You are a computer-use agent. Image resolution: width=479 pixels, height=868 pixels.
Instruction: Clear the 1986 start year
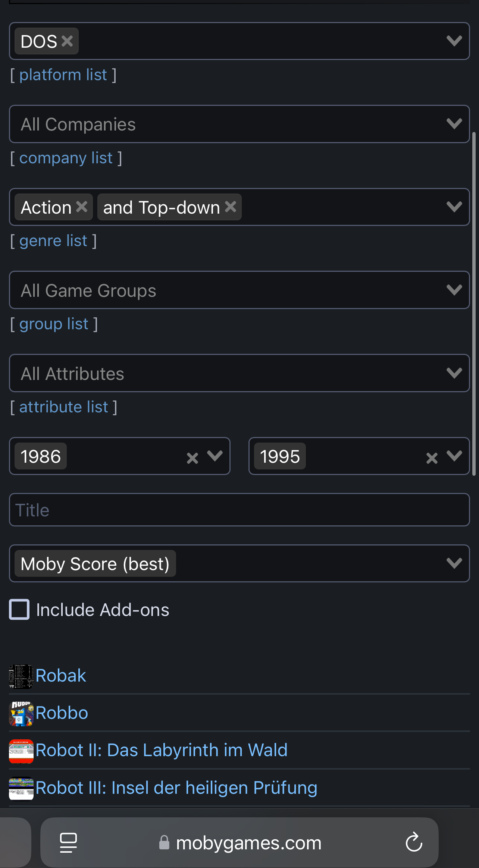[x=192, y=458]
